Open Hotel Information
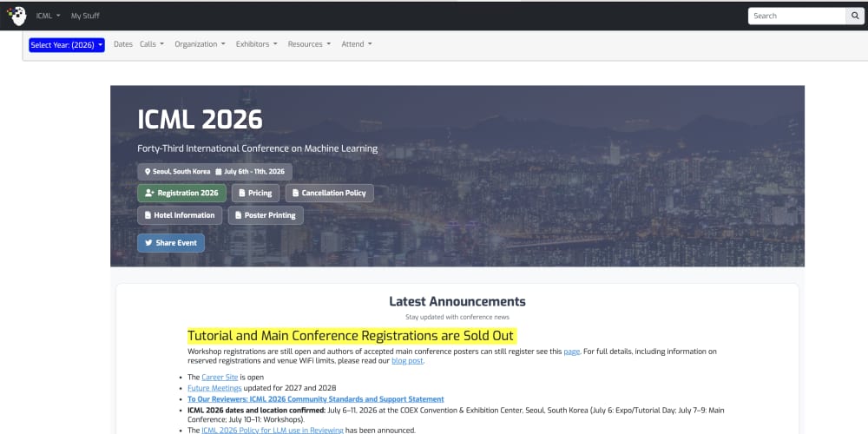Screen dimensions: 868x434 pos(180,215)
